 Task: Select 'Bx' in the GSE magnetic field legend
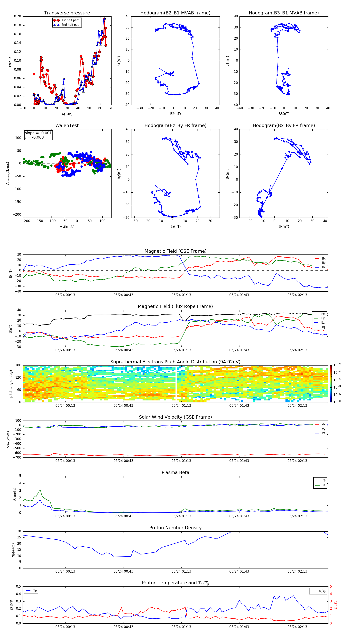tap(320, 259)
